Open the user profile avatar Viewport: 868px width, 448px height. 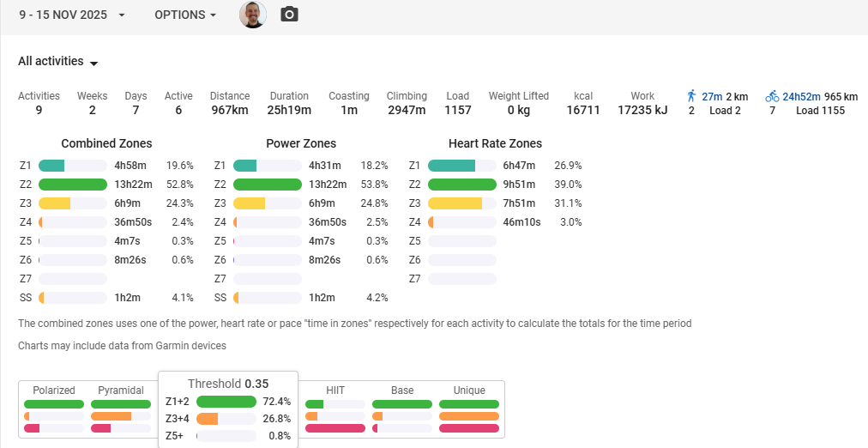[x=252, y=15]
